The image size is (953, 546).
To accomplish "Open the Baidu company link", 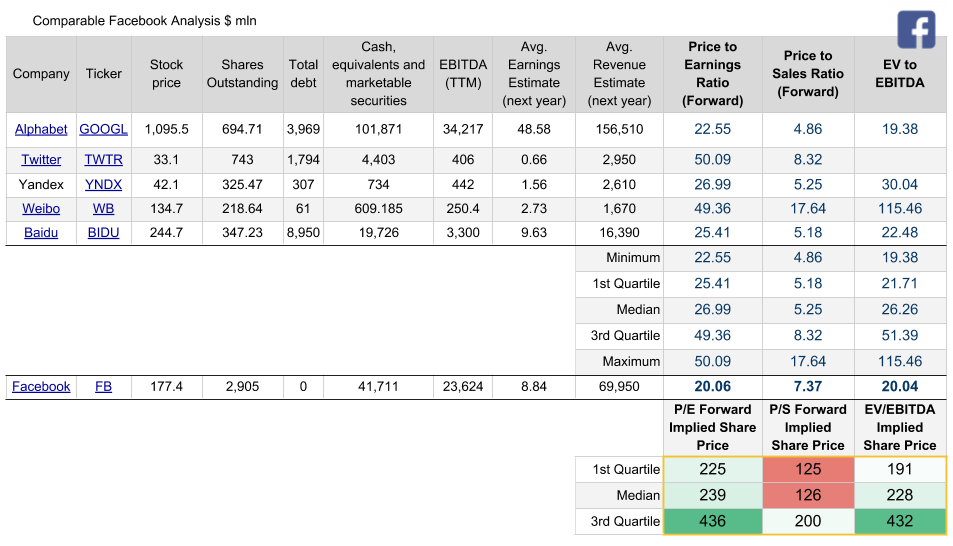I will 41,233.
